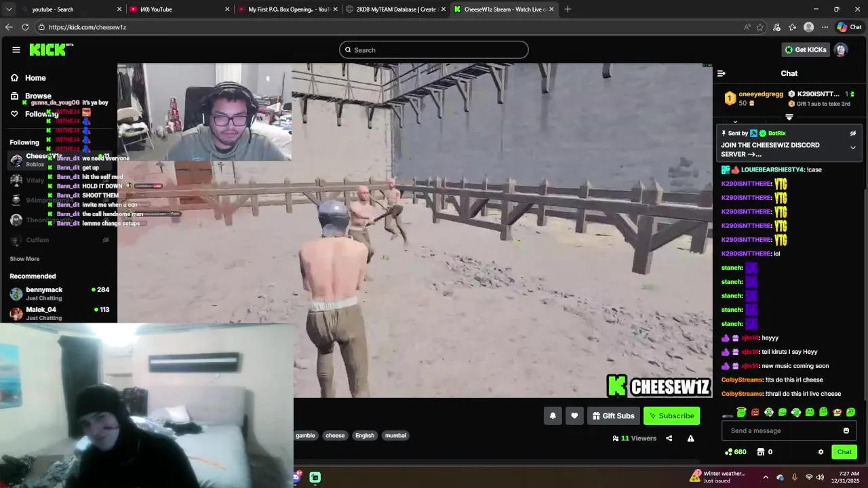Follow the channel with heart button
The width and height of the screenshot is (868, 488).
pos(574,416)
